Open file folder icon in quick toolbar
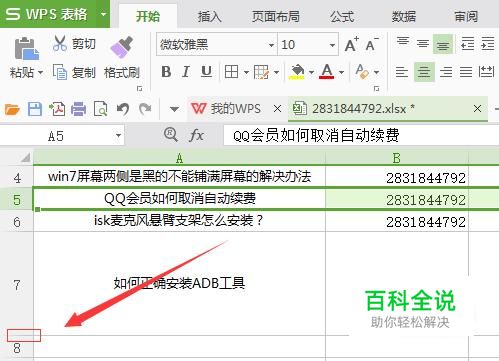The image size is (499, 361). point(12,109)
